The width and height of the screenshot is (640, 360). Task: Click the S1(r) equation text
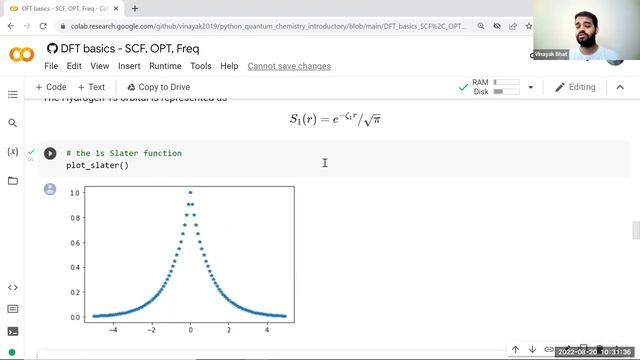(335, 119)
